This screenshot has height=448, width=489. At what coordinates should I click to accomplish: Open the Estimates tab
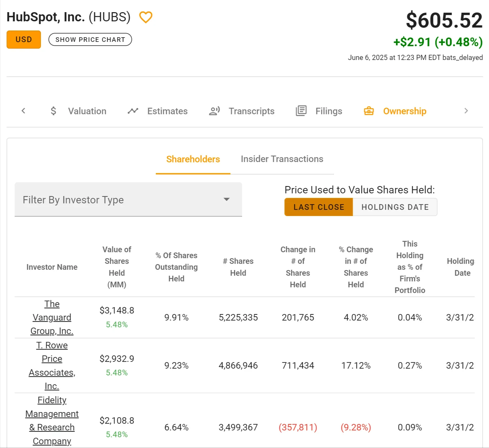167,111
